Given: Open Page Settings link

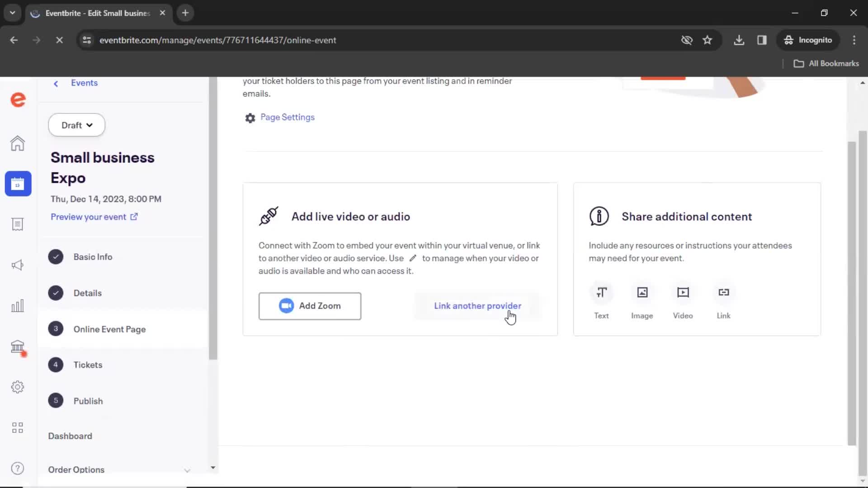Looking at the screenshot, I should coord(288,117).
